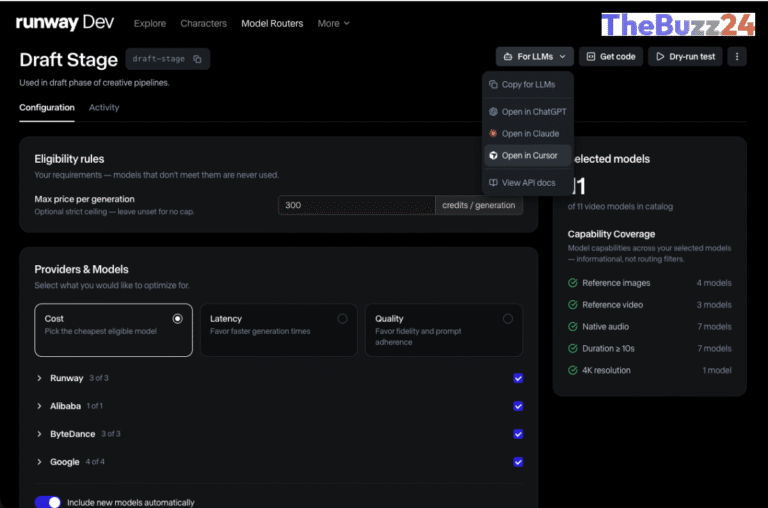Click the 4K resolution check icon

(573, 370)
